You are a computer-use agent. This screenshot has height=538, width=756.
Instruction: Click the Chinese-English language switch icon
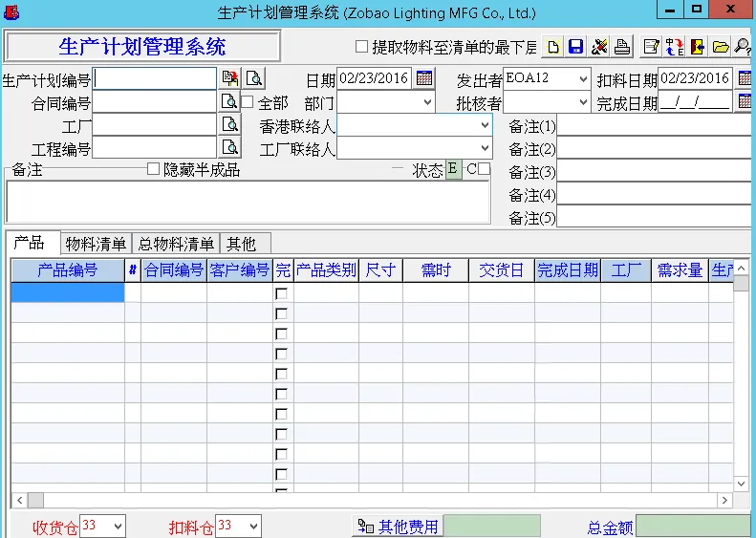[675, 47]
